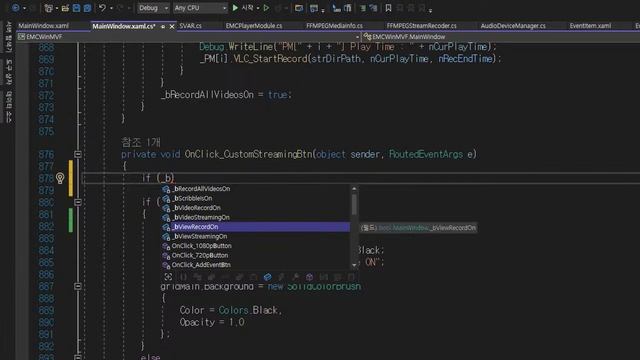Open the FFMPEGMediaInfo.cs tab
Viewport: 640px width, 360px height.
coord(334,26)
